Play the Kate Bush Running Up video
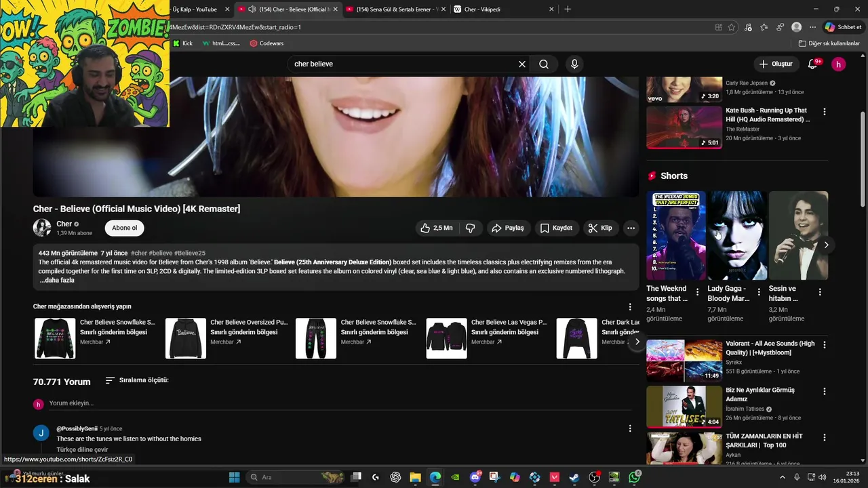Screen dimensions: 868x488 pos(684,127)
